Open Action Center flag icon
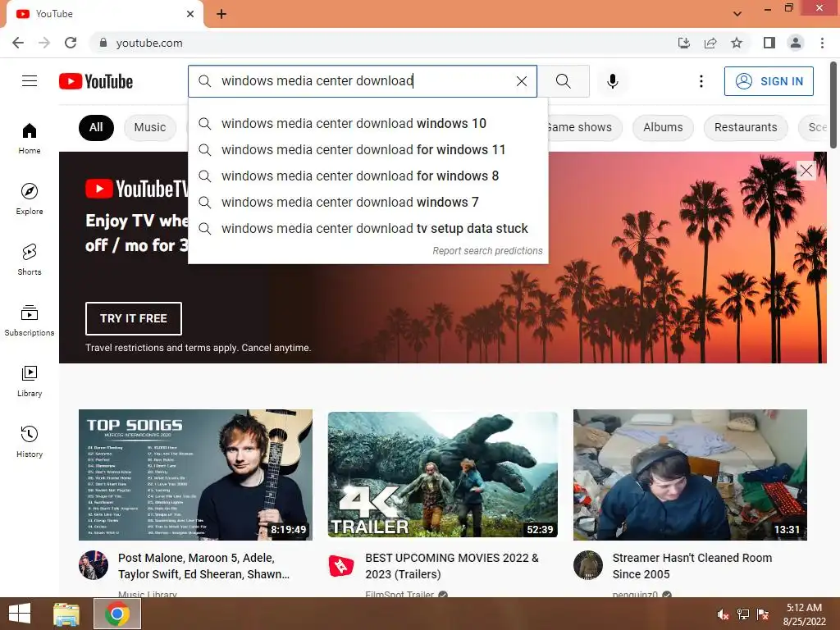Screen dimensions: 840x630 (x=763, y=614)
